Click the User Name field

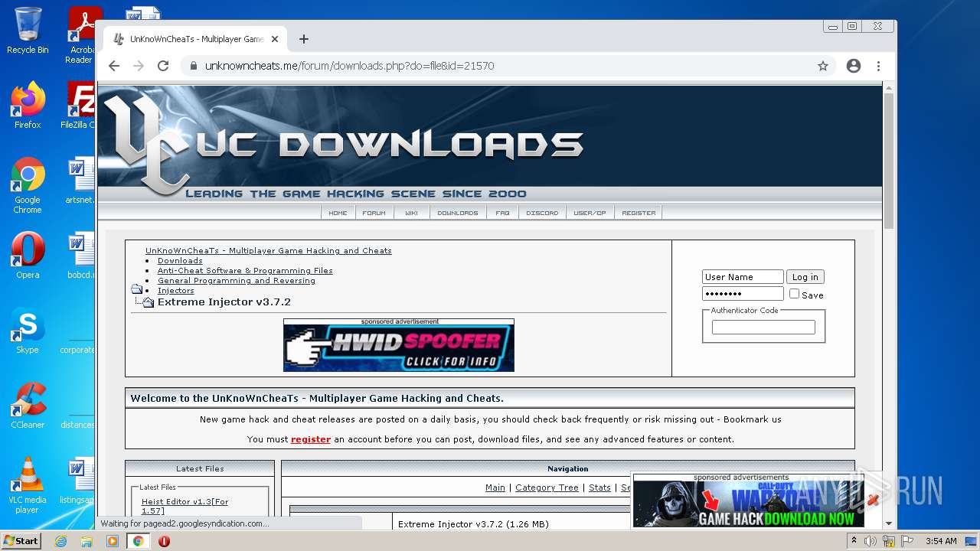click(x=743, y=277)
